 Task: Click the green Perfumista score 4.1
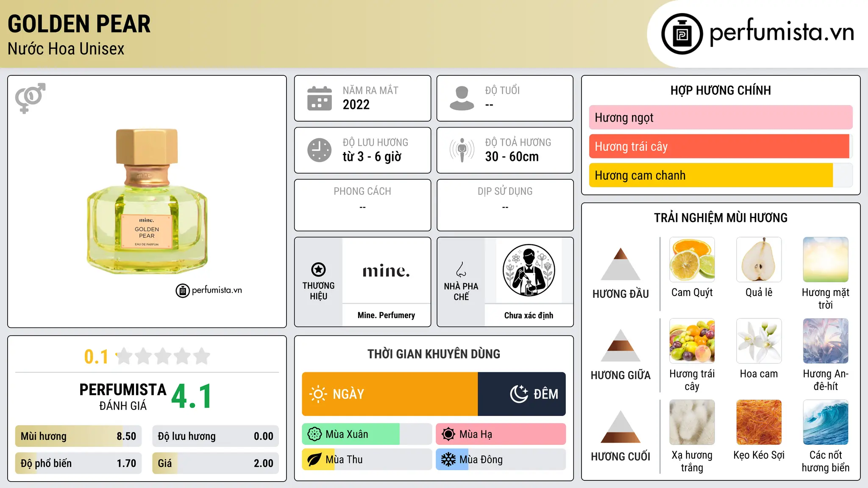192,396
